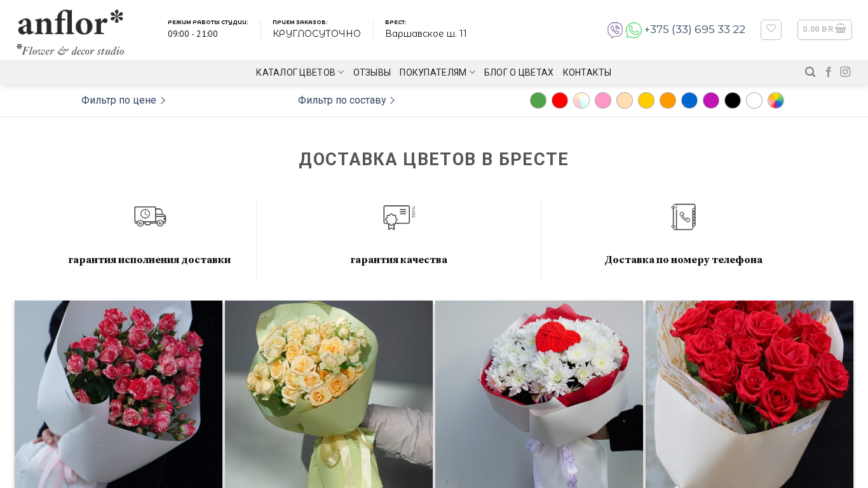Screen dimensions: 868x488
Task: Filter by the red color swatch
Action: click(560, 100)
